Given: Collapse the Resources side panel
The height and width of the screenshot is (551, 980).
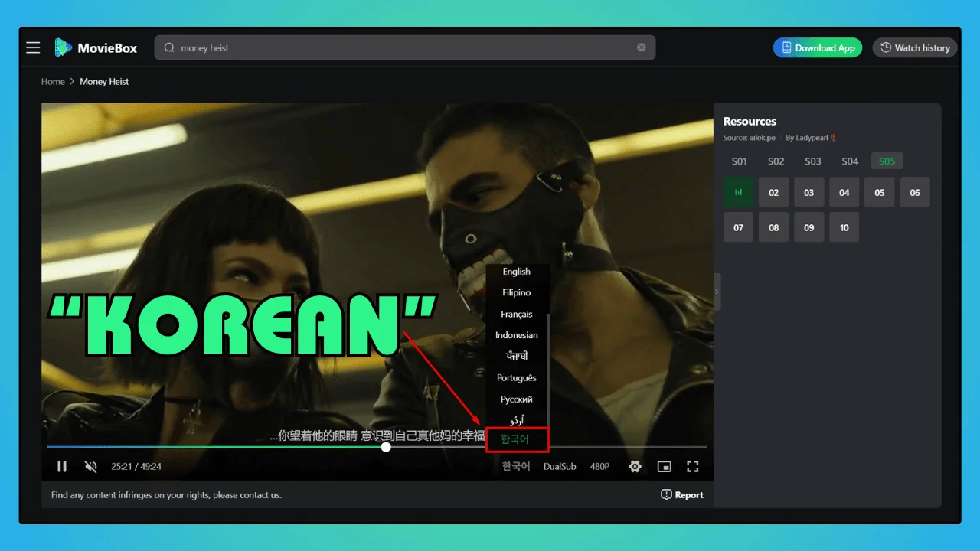Looking at the screenshot, I should (717, 292).
